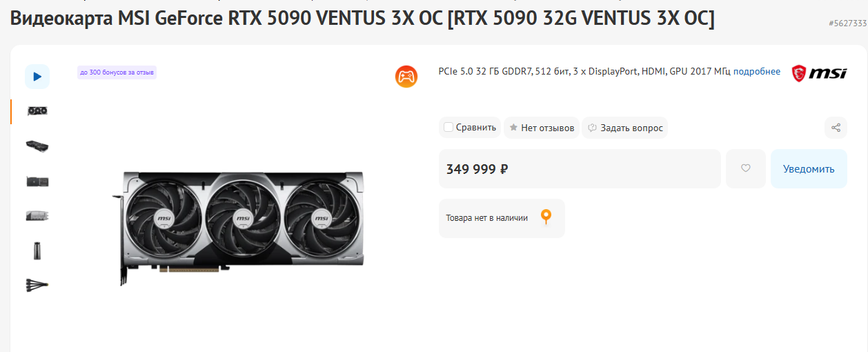
Task: Click the star icon by Нет отзывов
Action: coord(513,128)
